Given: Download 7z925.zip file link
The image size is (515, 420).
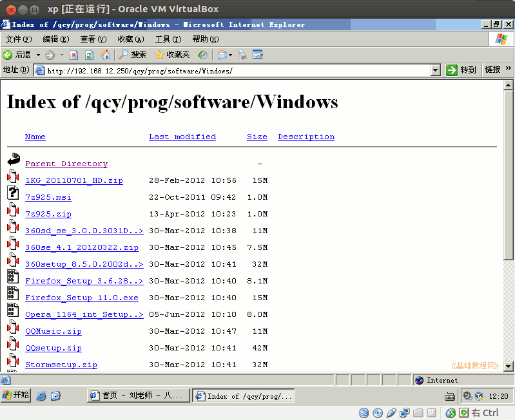Looking at the screenshot, I should (48, 214).
